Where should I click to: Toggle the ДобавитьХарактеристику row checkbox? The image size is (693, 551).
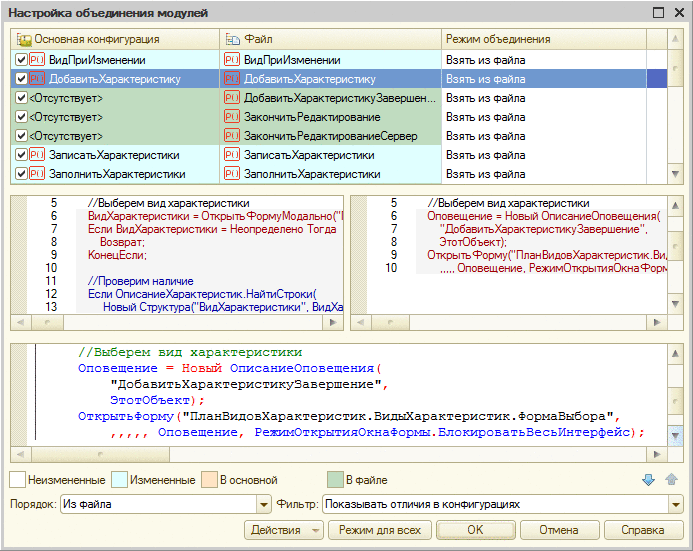[x=22, y=79]
